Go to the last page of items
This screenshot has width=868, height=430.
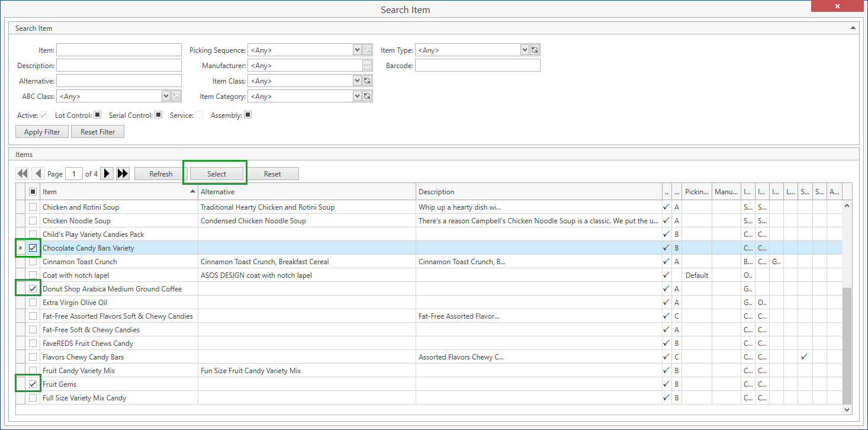pyautogui.click(x=122, y=173)
